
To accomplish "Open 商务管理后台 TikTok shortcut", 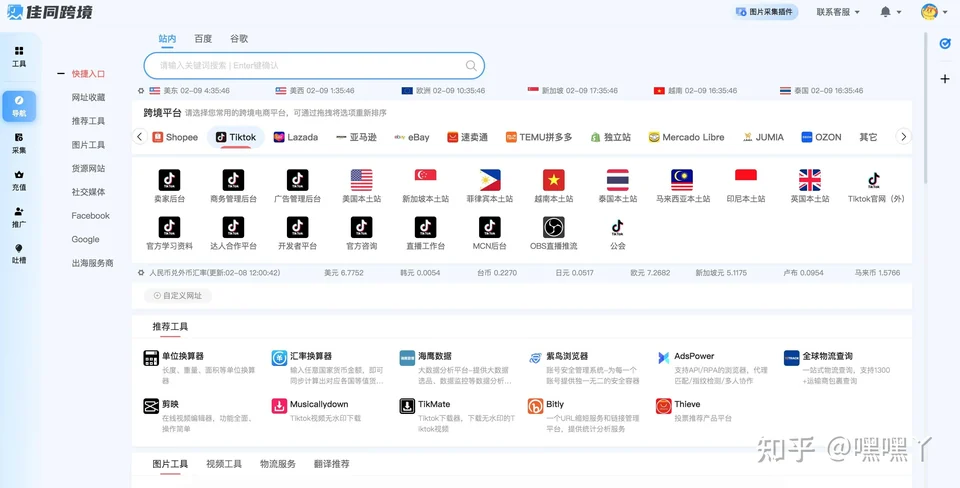I will [233, 180].
